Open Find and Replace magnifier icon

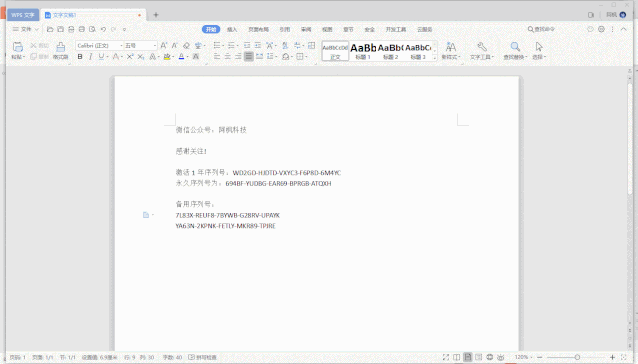[515, 47]
